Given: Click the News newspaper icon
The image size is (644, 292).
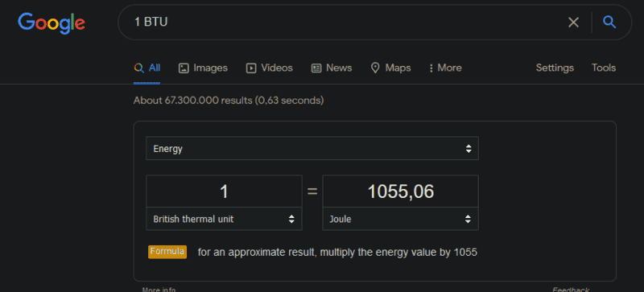Looking at the screenshot, I should point(316,68).
